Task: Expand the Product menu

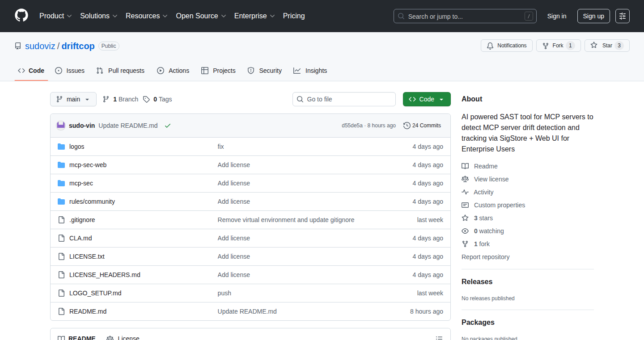Action: (x=55, y=16)
